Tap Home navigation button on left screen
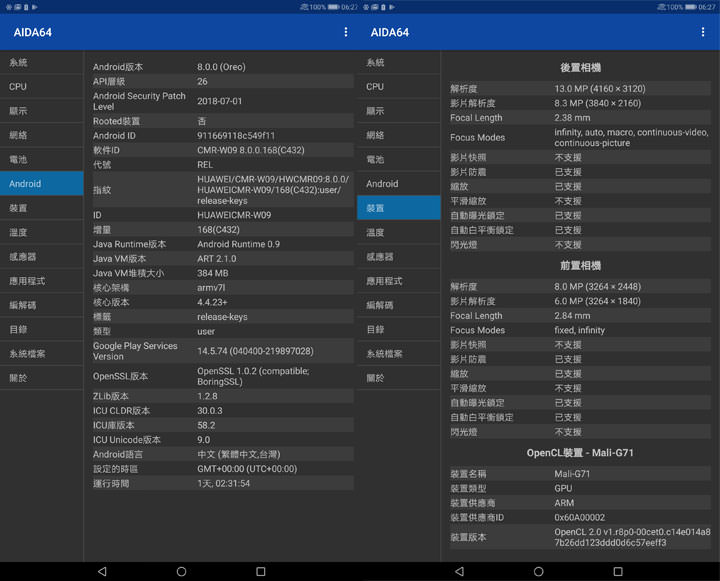This screenshot has height=581, width=720. 181,571
